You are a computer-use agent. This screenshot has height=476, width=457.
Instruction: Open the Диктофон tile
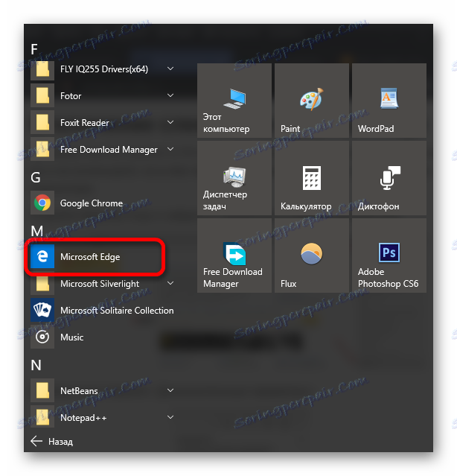(389, 178)
